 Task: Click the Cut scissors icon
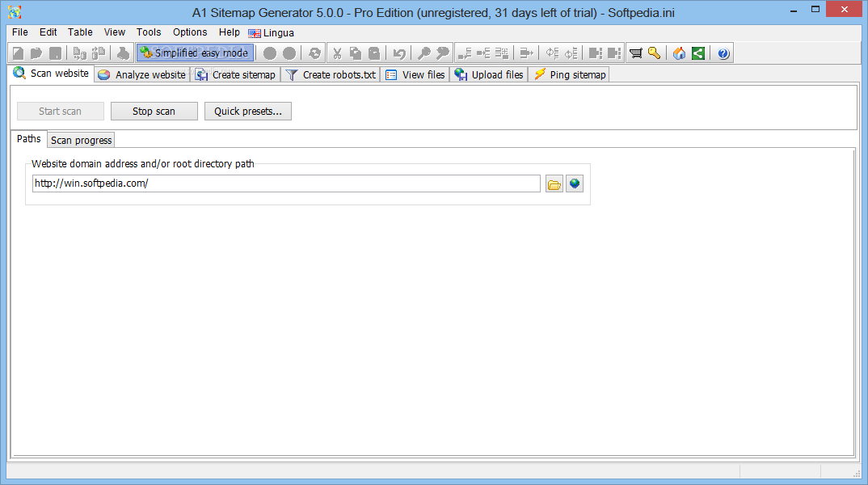[337, 53]
